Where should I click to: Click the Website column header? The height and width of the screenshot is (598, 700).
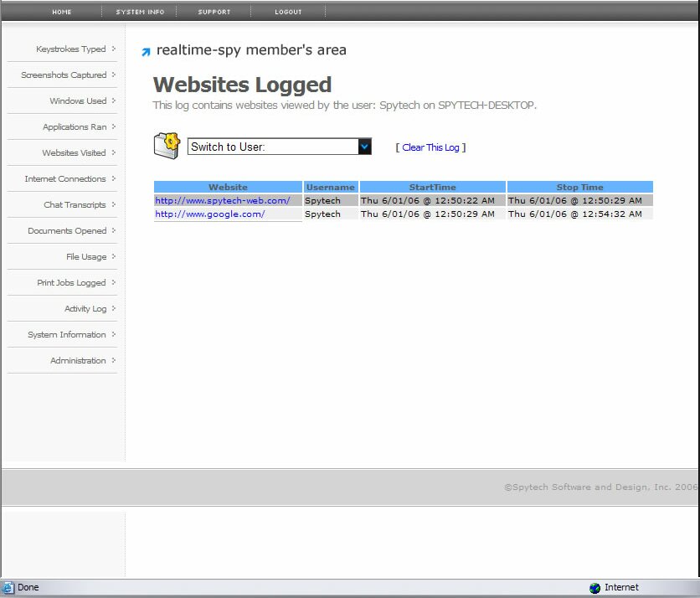[x=228, y=188]
